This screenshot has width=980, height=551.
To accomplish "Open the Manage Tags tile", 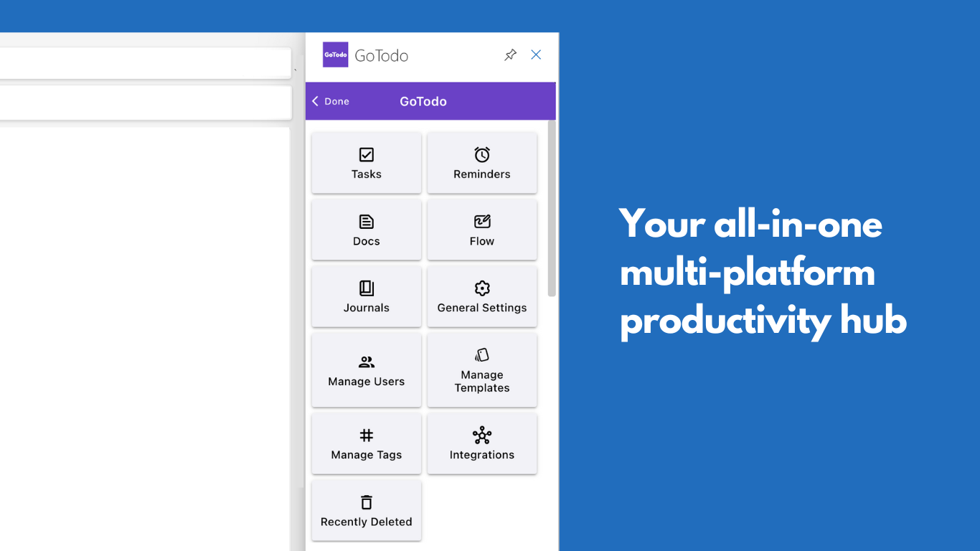I will tap(367, 443).
